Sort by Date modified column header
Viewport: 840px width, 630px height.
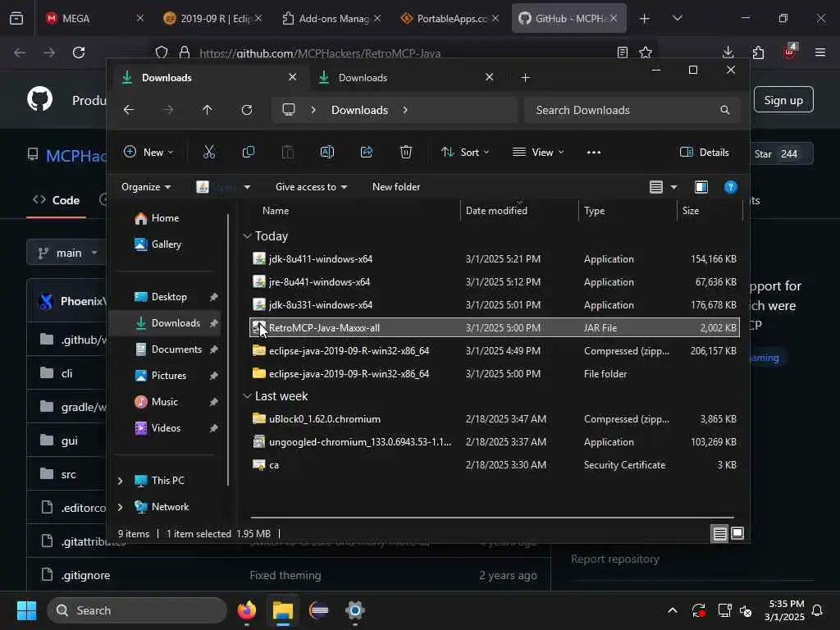(496, 211)
